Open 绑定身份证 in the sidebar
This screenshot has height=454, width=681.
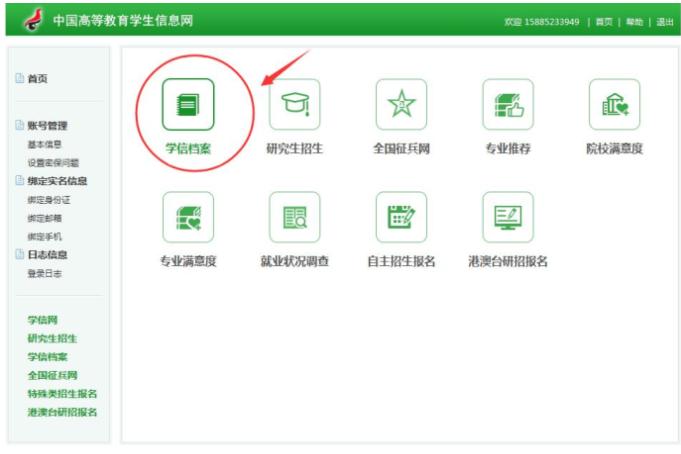coord(49,200)
